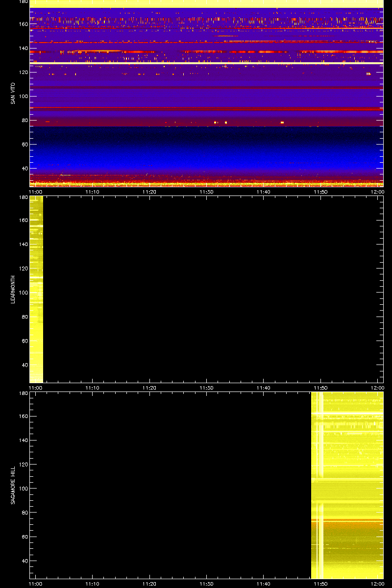This screenshot has height=588, width=392.
Task: Click the 80 label on Learmonth frequency axis
Action: tap(25, 317)
